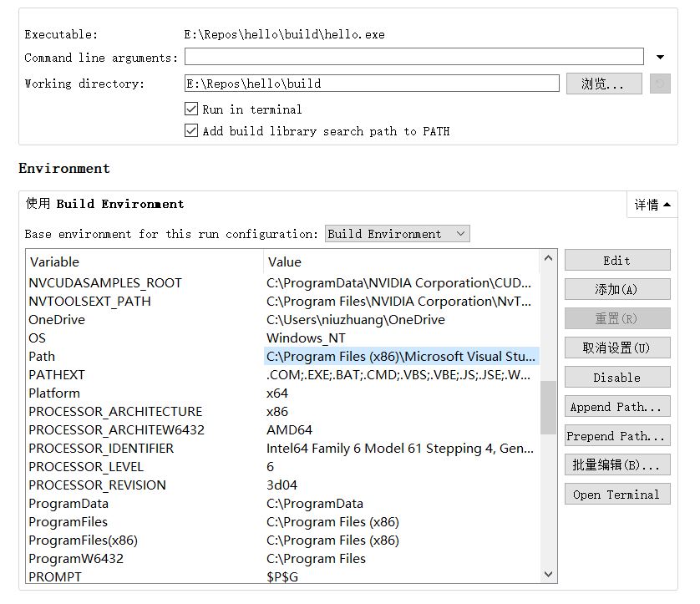This screenshot has height=604, width=700.
Task: Click the 浏览... browse button
Action: coord(603,84)
